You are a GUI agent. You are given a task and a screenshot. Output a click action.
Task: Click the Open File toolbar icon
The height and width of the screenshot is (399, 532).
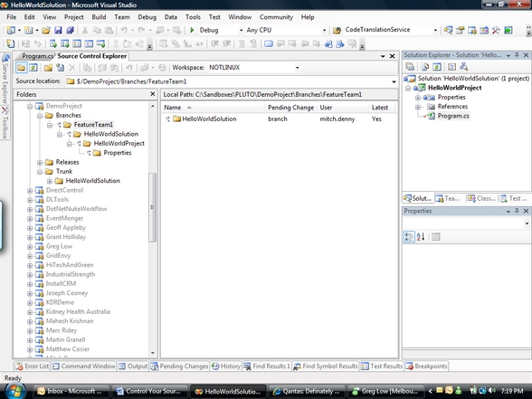[46, 30]
